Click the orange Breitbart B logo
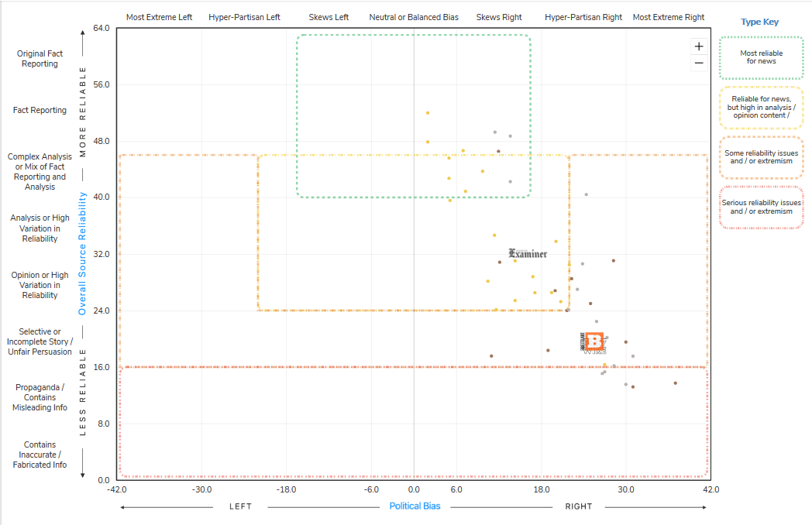The image size is (812, 525). (x=594, y=341)
